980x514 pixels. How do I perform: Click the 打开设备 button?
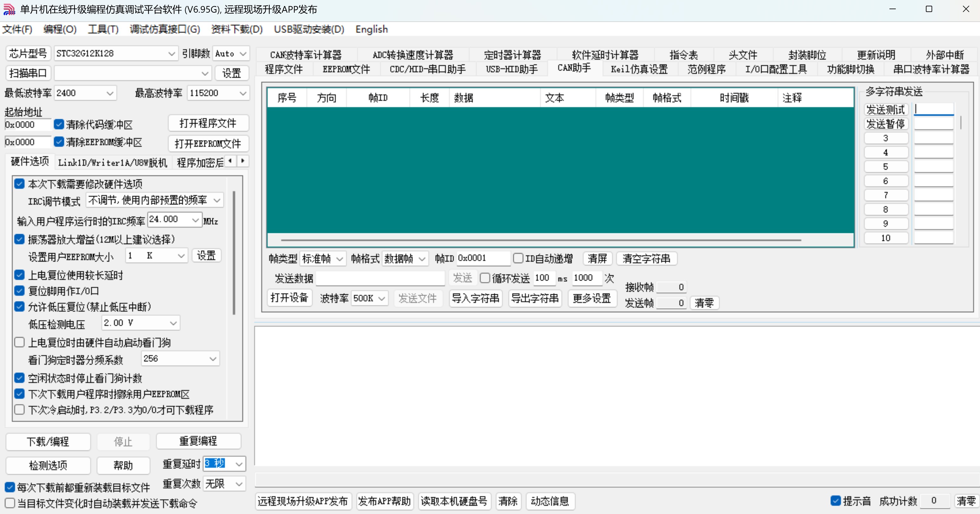click(289, 298)
